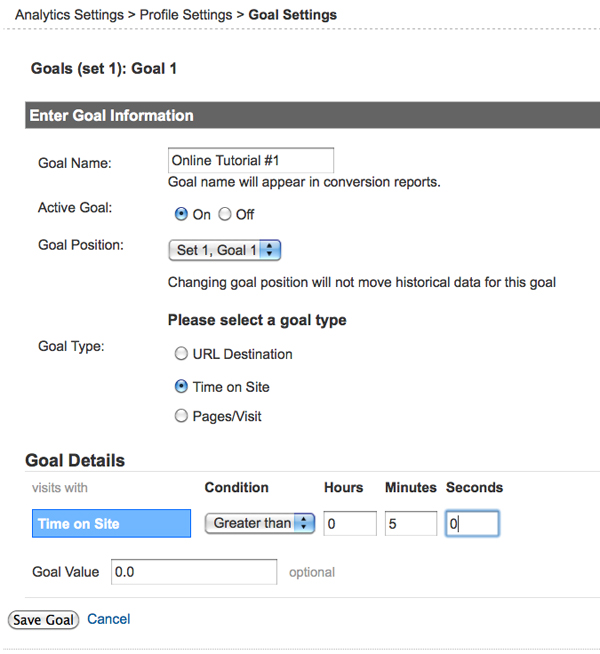The width and height of the screenshot is (600, 654).
Task: Click the Goal Details section heading
Action: click(x=75, y=461)
